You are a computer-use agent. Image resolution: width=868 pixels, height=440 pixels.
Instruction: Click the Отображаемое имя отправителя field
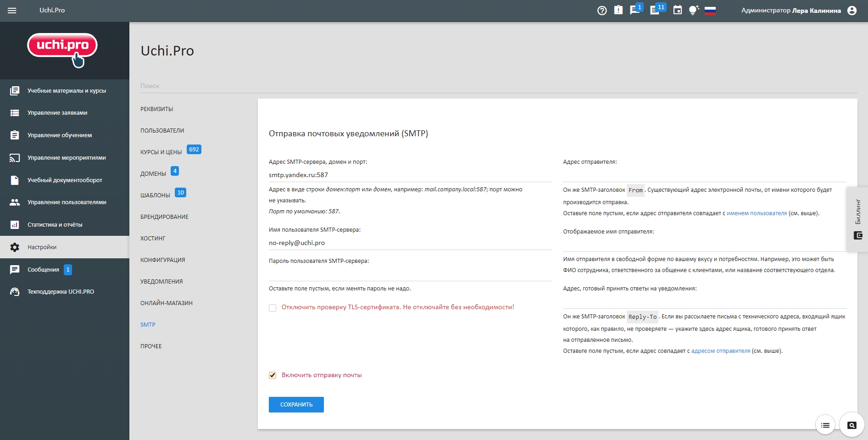click(x=705, y=245)
